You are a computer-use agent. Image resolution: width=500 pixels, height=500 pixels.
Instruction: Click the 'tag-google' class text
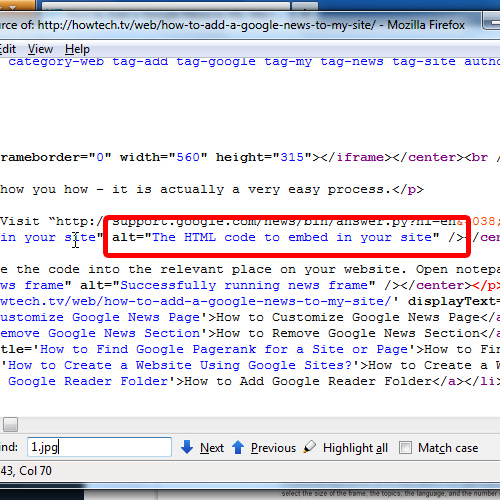(216, 62)
